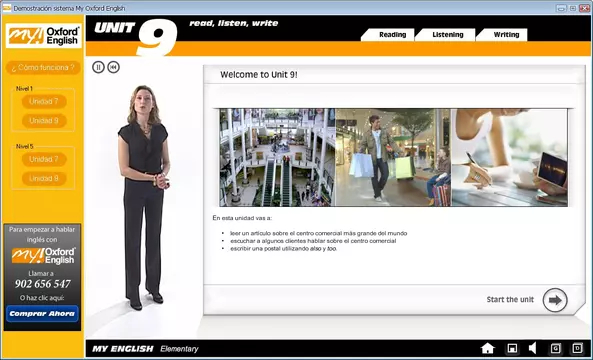Open the G glossary icon
Image resolution: width=593 pixels, height=360 pixels.
[556, 348]
